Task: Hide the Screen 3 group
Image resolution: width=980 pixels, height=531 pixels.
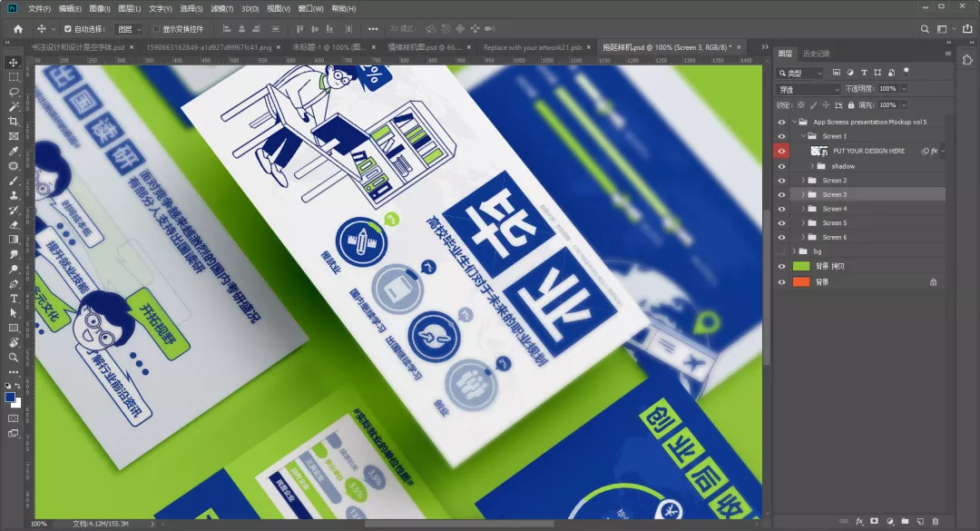Action: tap(781, 194)
